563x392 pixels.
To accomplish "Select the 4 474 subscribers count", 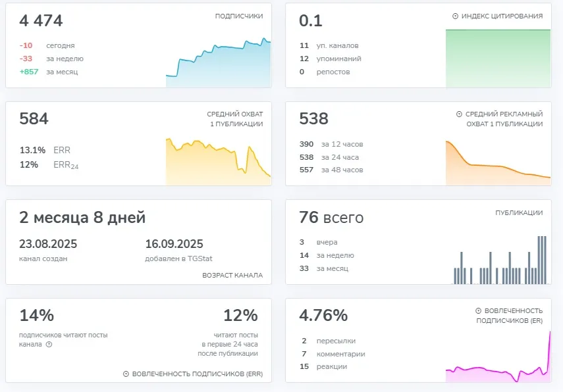I will point(41,20).
